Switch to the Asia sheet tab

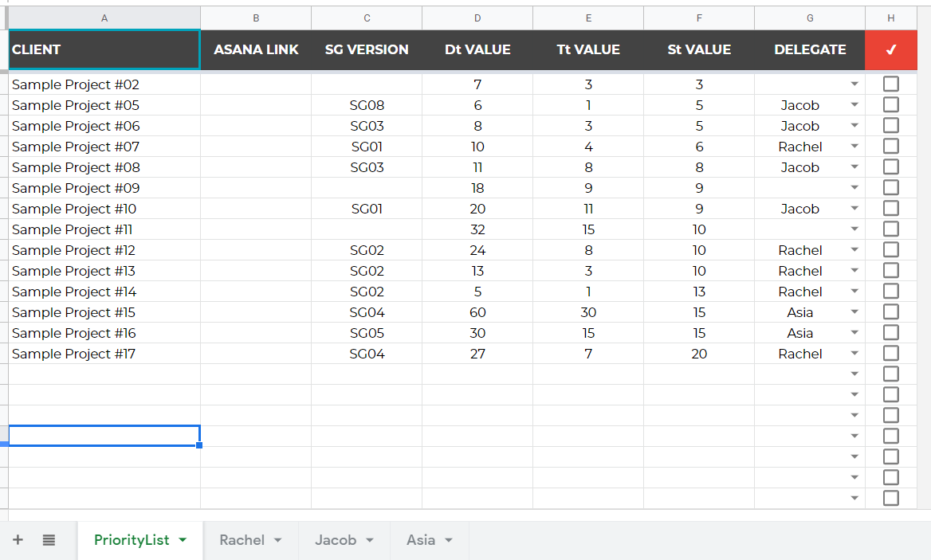[x=421, y=539]
